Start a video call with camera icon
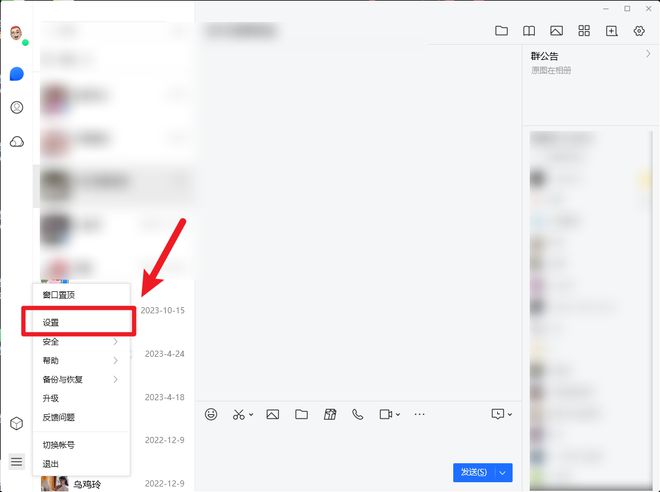The height and width of the screenshot is (492, 660). click(x=386, y=415)
